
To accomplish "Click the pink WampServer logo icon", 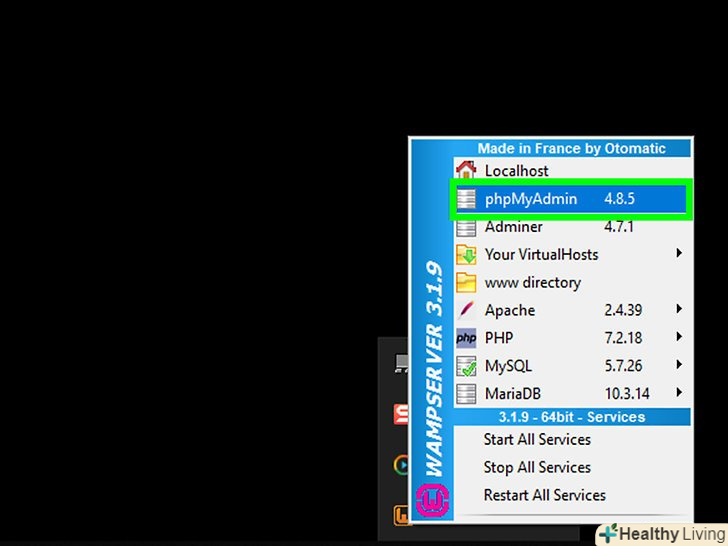I will [433, 500].
